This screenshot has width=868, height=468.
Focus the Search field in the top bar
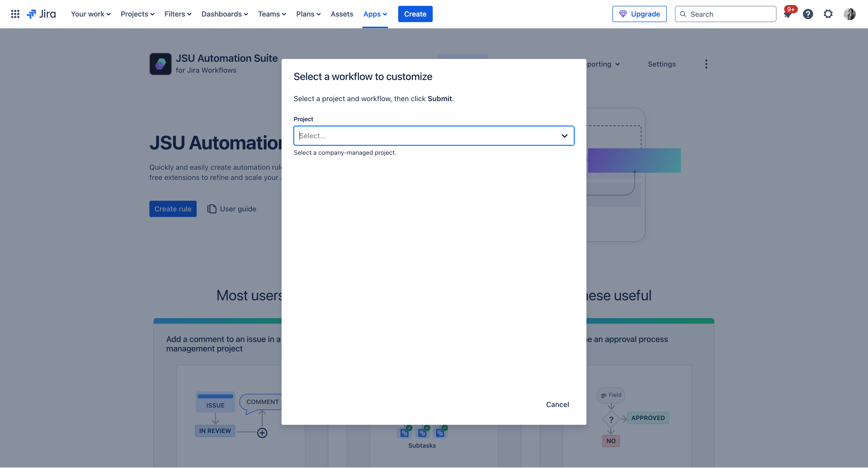[x=725, y=14]
